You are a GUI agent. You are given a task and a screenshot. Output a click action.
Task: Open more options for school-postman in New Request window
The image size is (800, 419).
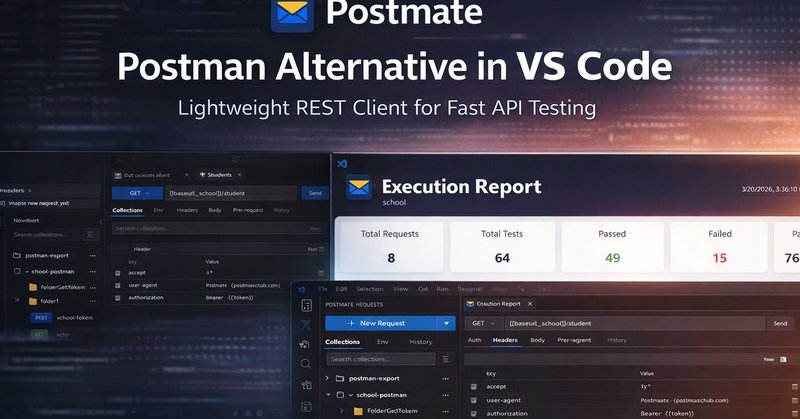point(445,395)
